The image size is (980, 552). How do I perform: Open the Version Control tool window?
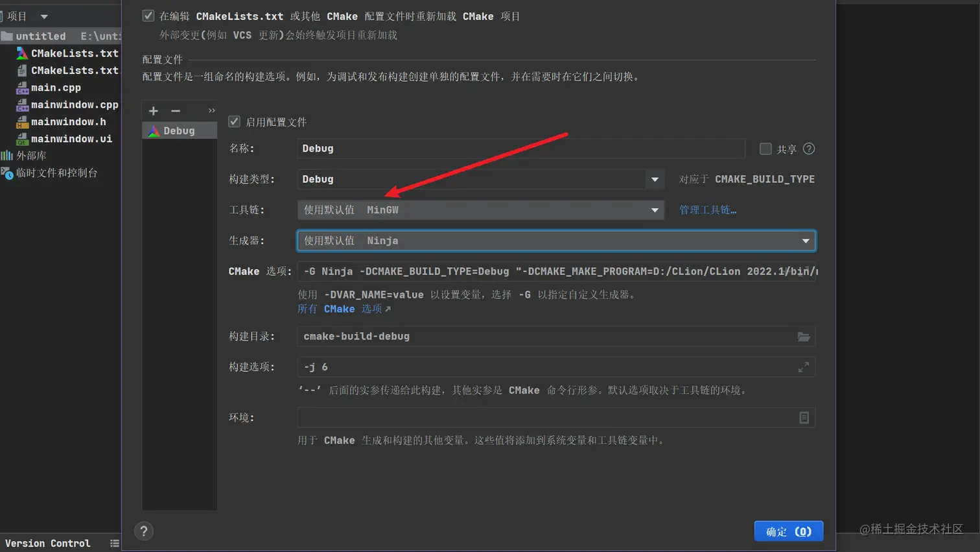[x=47, y=544]
